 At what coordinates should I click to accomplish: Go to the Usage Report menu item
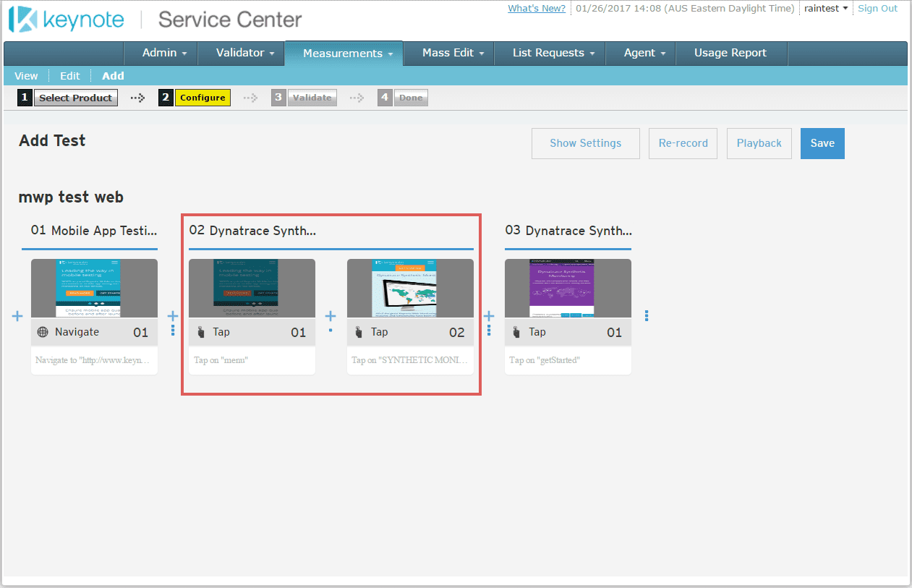click(730, 53)
